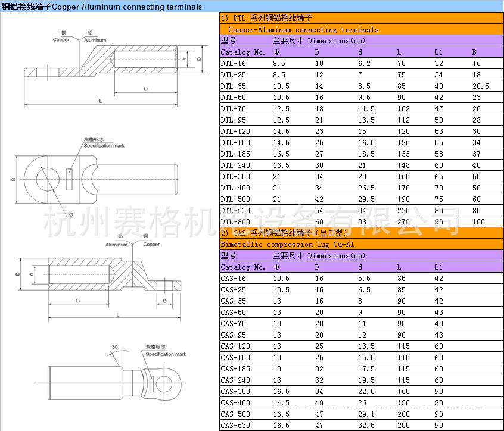Click the "225" length in the DTL-630 row
Image resolution: width=504 pixels, height=431 pixels.
pos(403,211)
